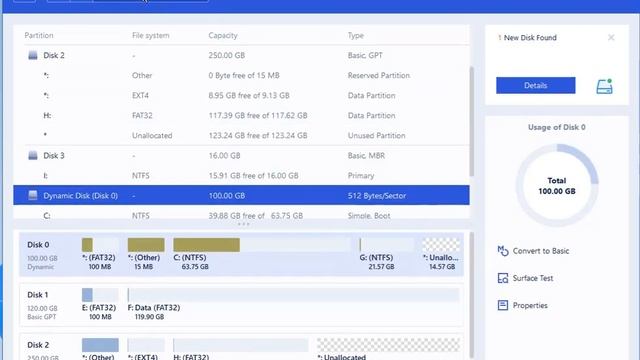Image resolution: width=640 pixels, height=360 pixels.
Task: Click the Surface Test icon
Action: (502, 278)
